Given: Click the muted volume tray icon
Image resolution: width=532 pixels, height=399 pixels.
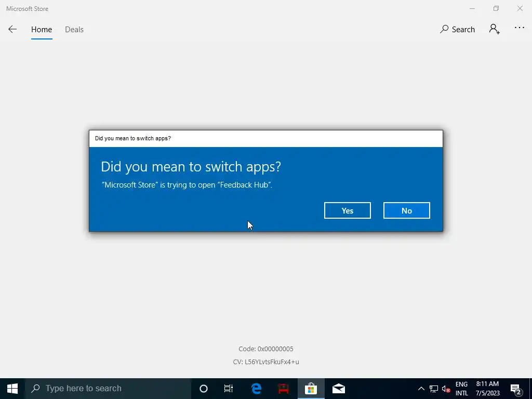Looking at the screenshot, I should click(x=446, y=389).
